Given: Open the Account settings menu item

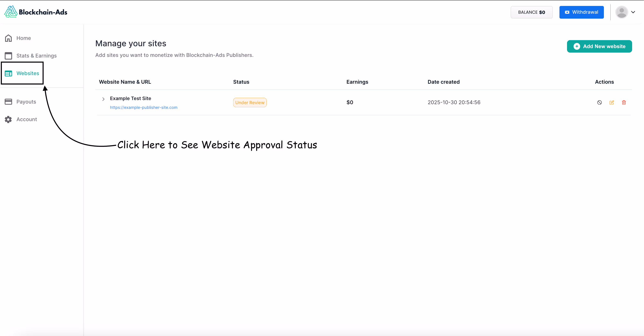Looking at the screenshot, I should point(26,119).
